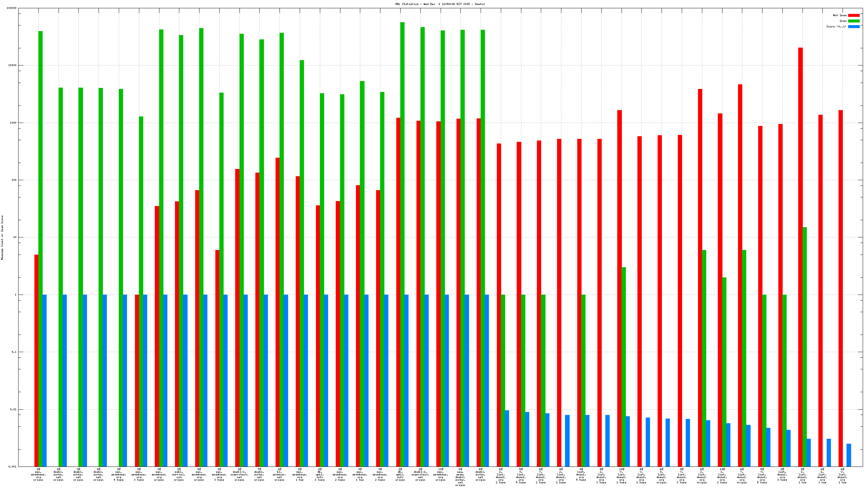Click the green Spam legend swatch
Screen dimensions: 868x488
tap(853, 21)
